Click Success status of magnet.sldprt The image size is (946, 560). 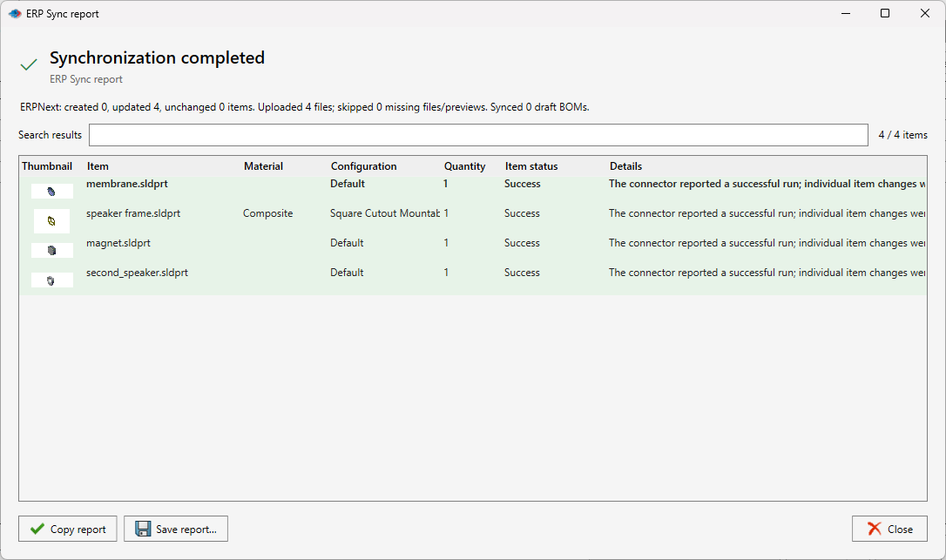tap(523, 243)
